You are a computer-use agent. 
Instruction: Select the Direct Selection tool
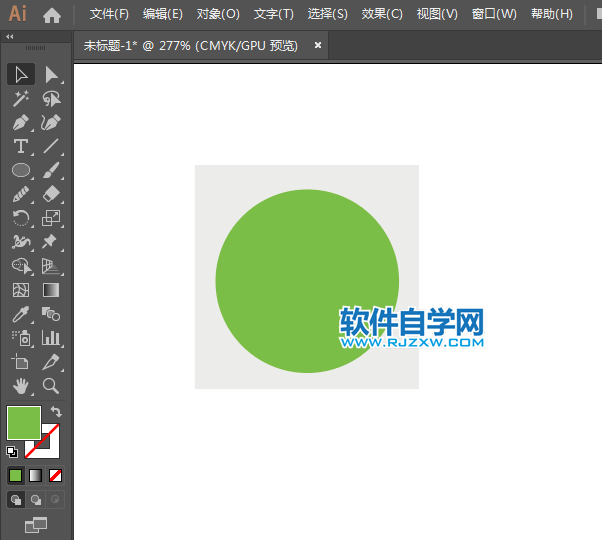tap(51, 74)
